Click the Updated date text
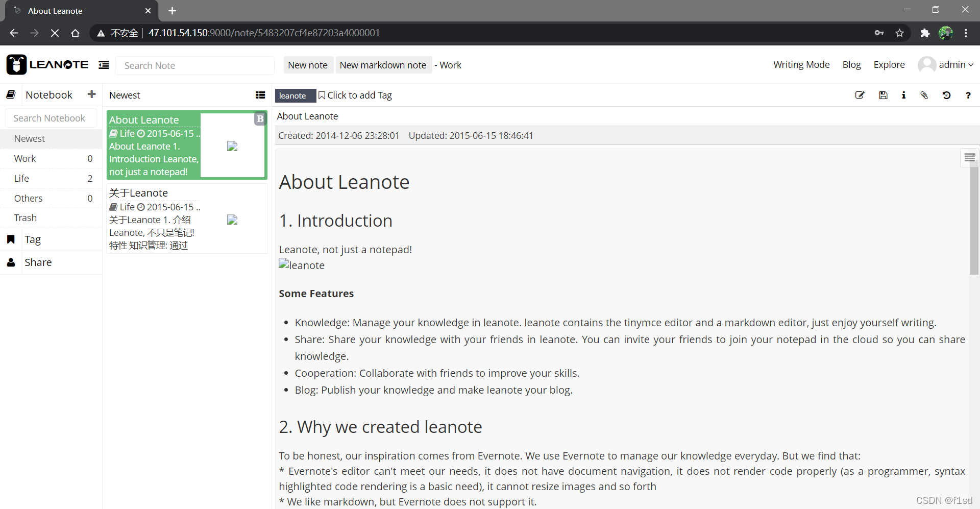980x509 pixels. 471,136
